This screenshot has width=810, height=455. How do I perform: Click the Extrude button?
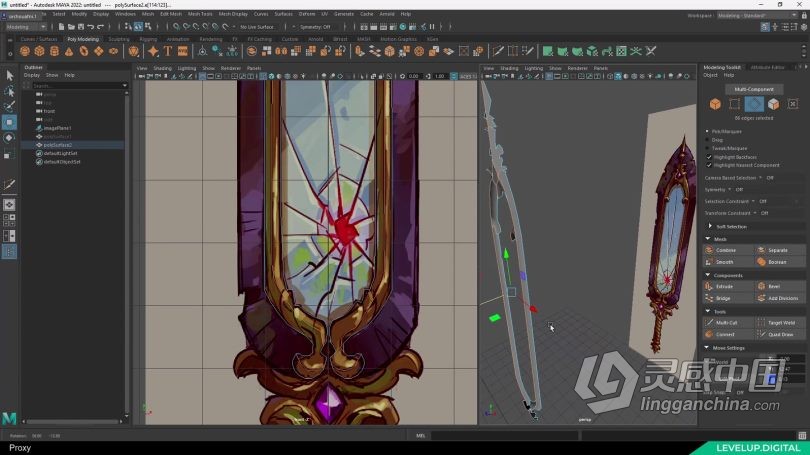[x=729, y=286]
